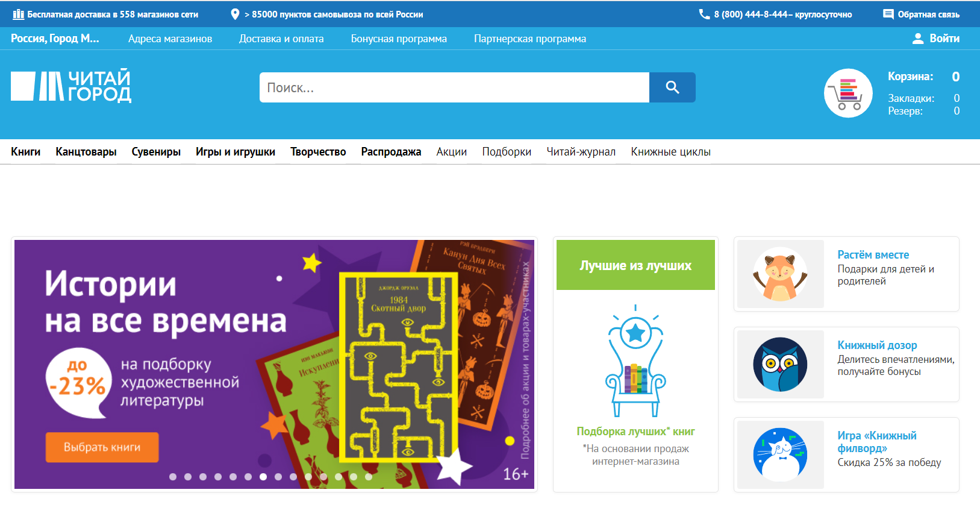Open Подборка лучших книг link

(x=635, y=432)
